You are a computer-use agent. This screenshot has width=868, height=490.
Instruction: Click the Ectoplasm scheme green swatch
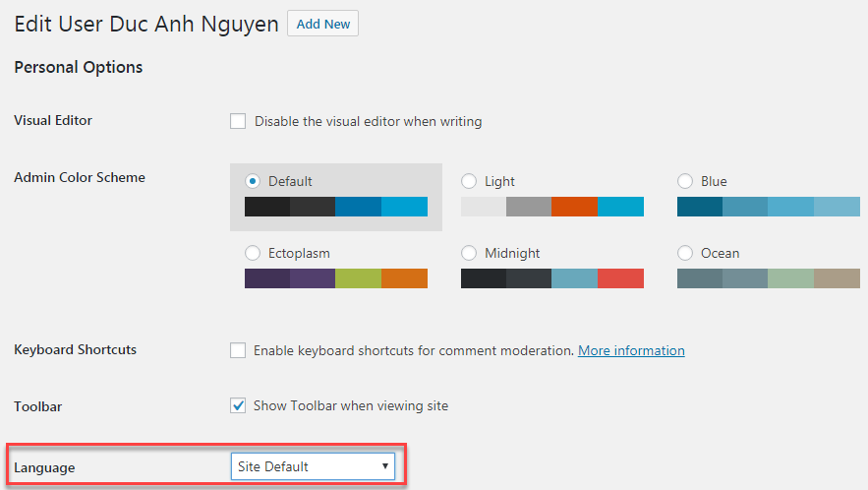[358, 278]
